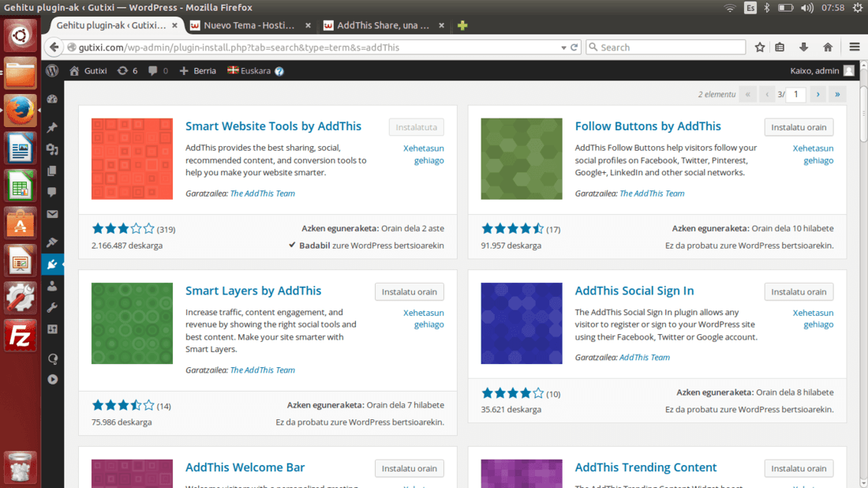Open the Smart Website Tools by AddThis title

(x=273, y=126)
